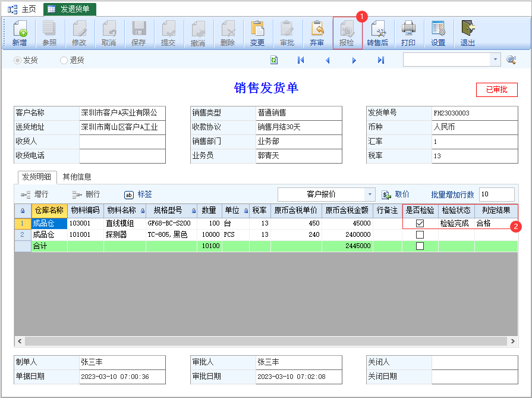Select the 退货 radio button
This screenshot has width=532, height=398.
tap(64, 60)
